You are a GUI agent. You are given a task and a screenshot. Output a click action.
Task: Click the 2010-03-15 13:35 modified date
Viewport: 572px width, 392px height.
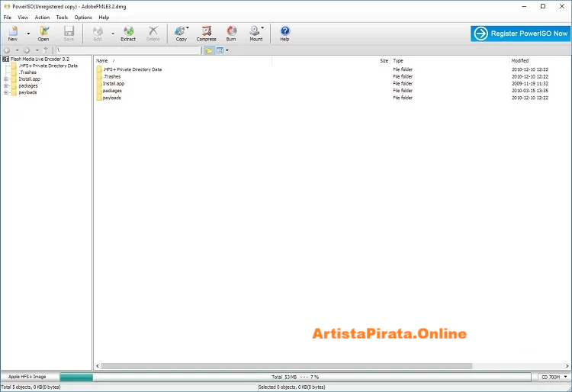coord(530,91)
